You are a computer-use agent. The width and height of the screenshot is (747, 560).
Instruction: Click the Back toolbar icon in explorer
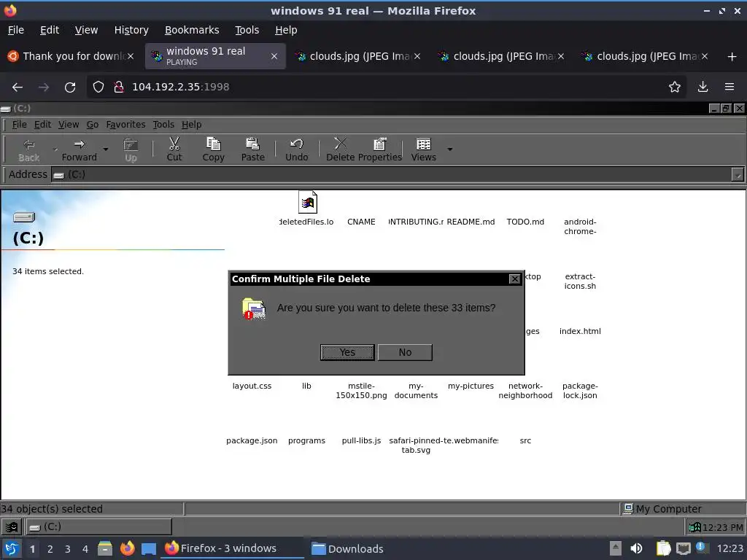29,144
